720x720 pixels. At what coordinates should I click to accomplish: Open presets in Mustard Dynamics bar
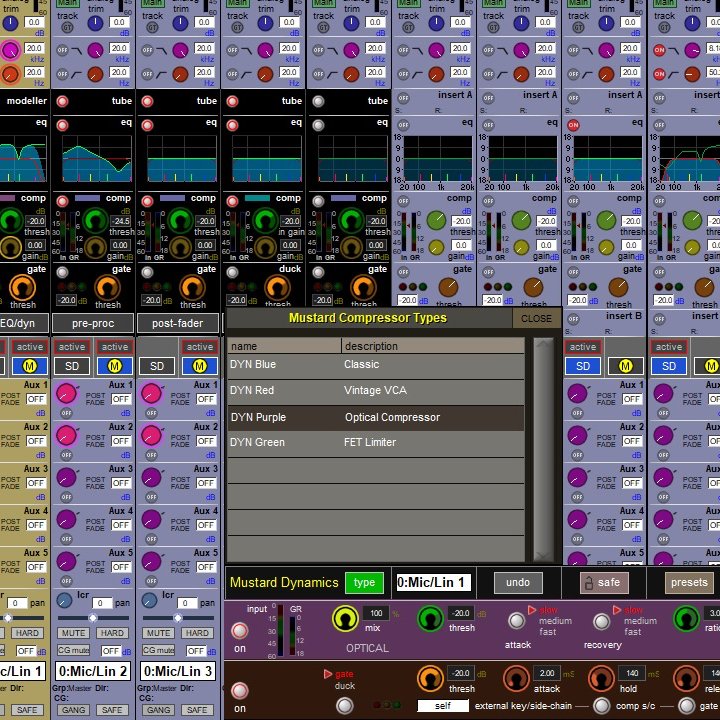tap(689, 582)
